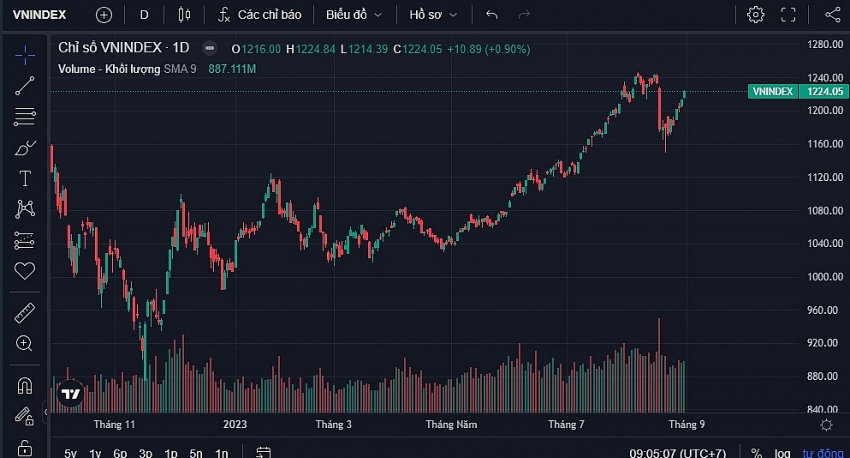
Task: Set time range to 1p
Action: click(x=171, y=453)
